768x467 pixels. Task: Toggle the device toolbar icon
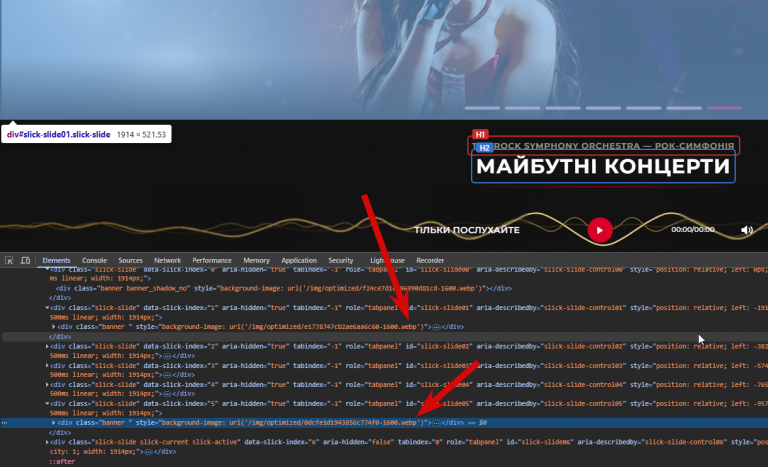pyautogui.click(x=25, y=260)
